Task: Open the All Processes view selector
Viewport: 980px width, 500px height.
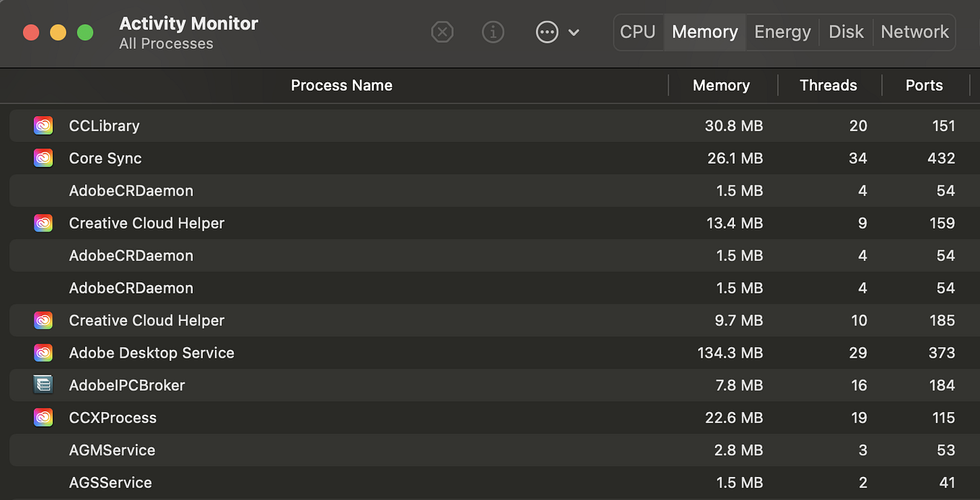Action: coord(166,43)
